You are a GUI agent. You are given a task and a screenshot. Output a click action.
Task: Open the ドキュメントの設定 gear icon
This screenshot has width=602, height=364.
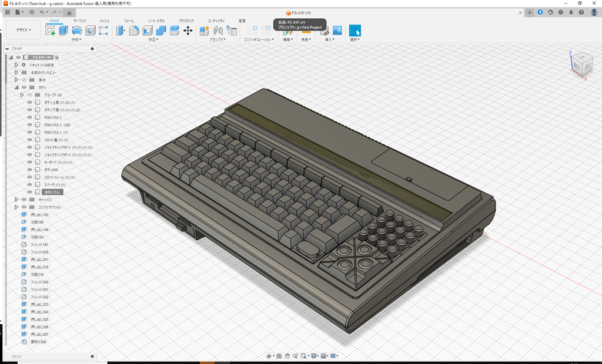click(22, 65)
